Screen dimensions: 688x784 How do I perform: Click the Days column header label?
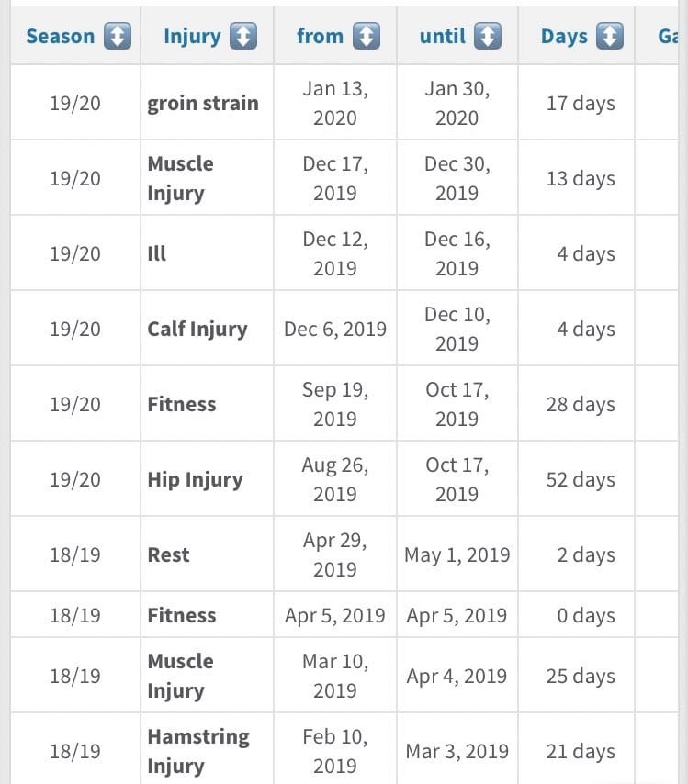[x=564, y=37]
